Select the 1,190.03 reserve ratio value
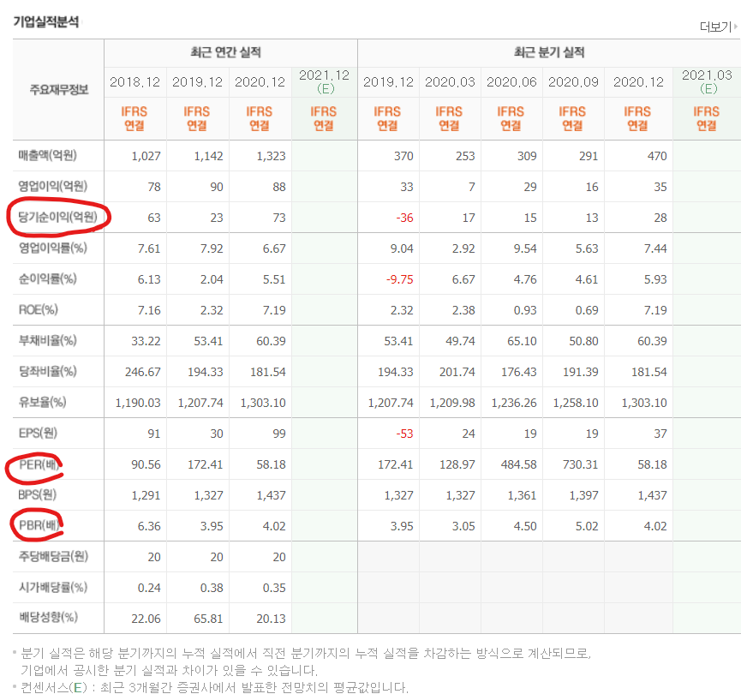 point(138,403)
